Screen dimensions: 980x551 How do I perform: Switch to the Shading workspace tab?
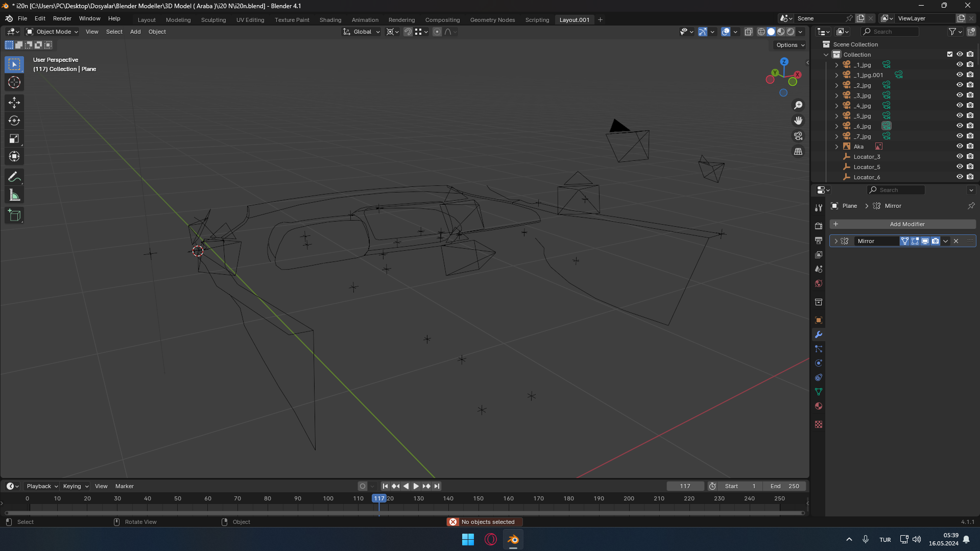pos(330,20)
